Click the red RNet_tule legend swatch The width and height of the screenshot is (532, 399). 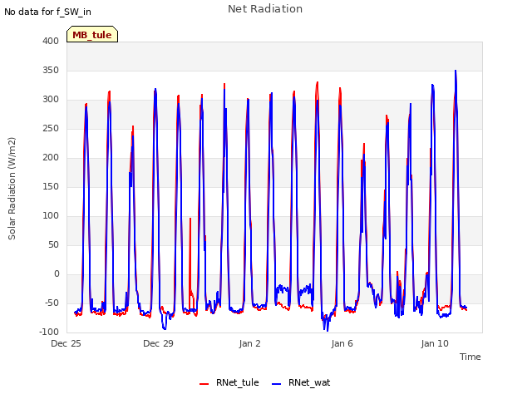click(x=204, y=384)
